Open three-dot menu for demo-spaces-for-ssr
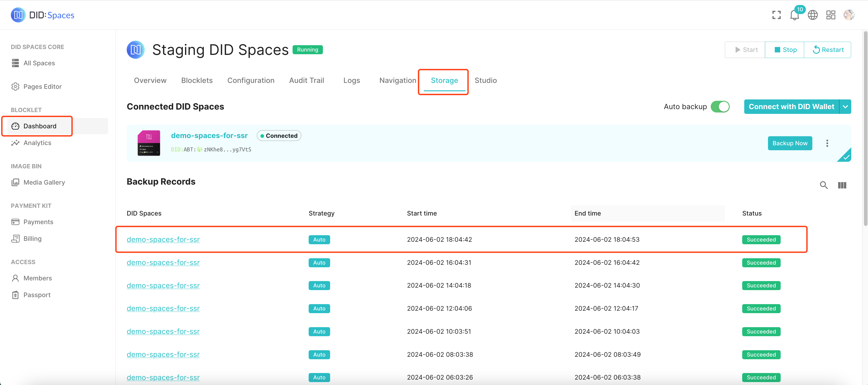 827,143
